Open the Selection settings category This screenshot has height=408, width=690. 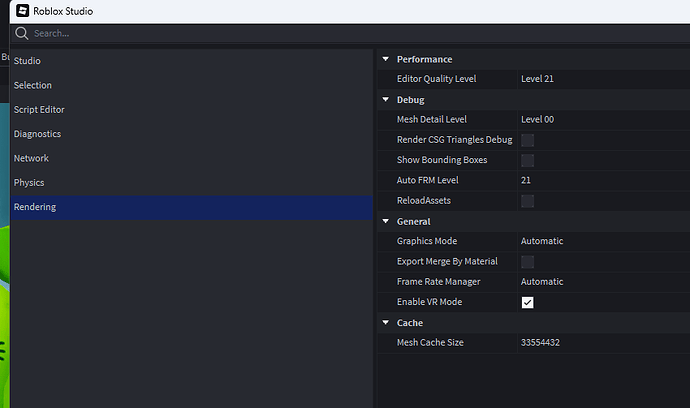pyautogui.click(x=191, y=85)
